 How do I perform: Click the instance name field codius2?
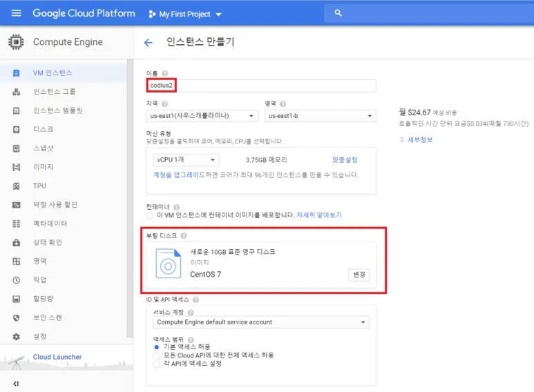click(261, 86)
